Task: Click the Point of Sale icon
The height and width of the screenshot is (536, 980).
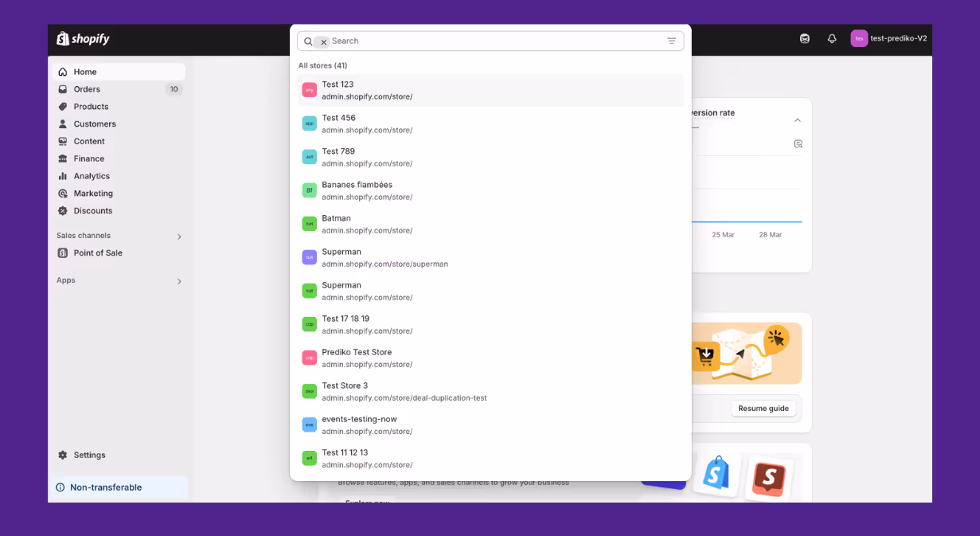Action: (63, 252)
